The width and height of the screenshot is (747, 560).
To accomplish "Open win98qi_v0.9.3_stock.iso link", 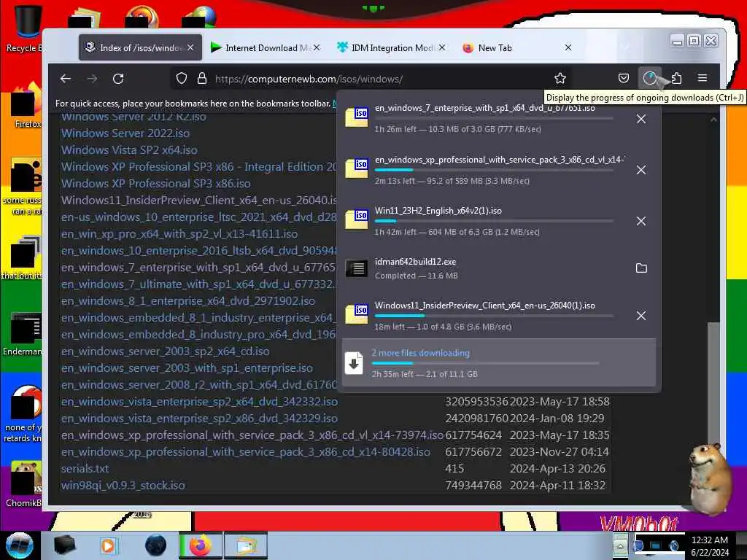I will pyautogui.click(x=123, y=485).
